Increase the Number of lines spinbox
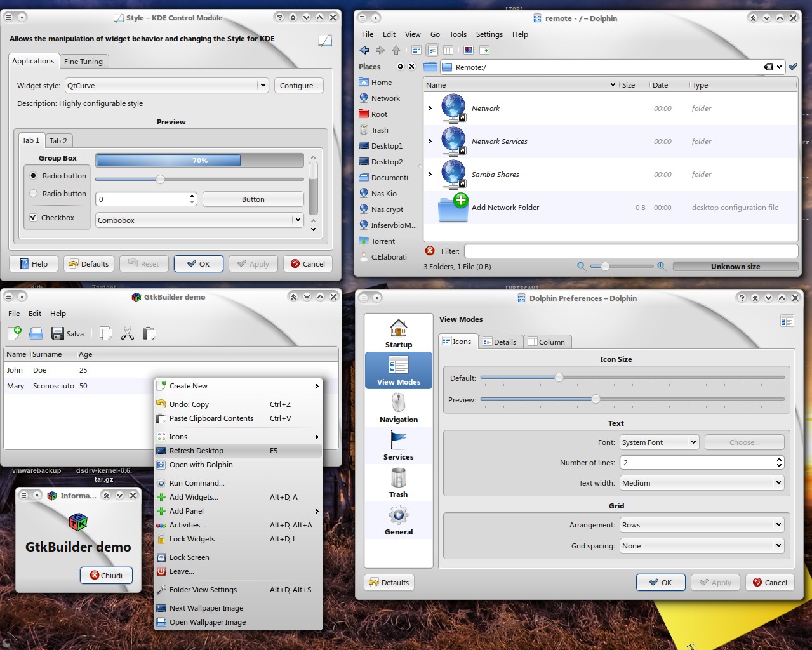 (x=779, y=459)
